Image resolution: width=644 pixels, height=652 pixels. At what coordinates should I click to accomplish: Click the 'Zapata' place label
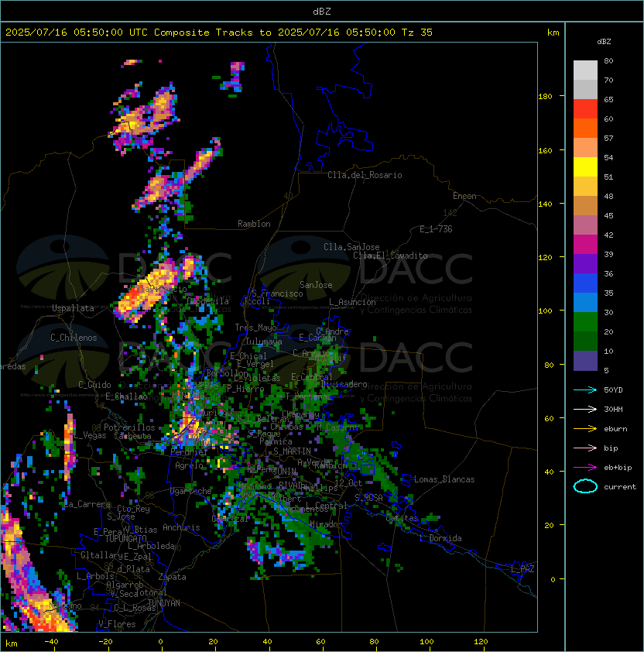[172, 577]
